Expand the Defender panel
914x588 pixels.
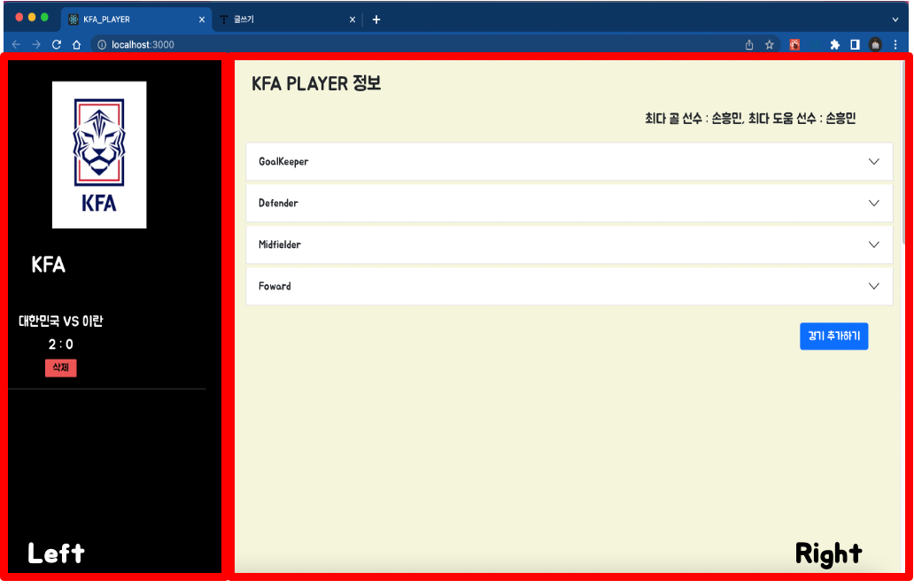569,203
